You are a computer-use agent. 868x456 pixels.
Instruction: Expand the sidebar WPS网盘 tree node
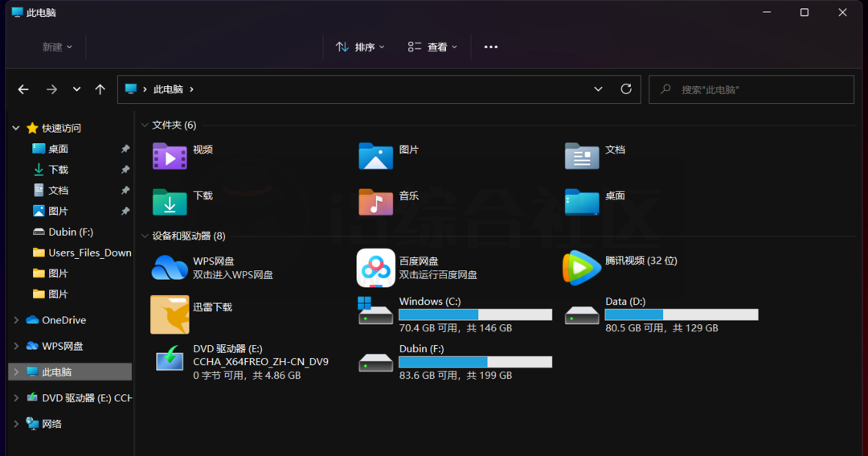coord(16,347)
